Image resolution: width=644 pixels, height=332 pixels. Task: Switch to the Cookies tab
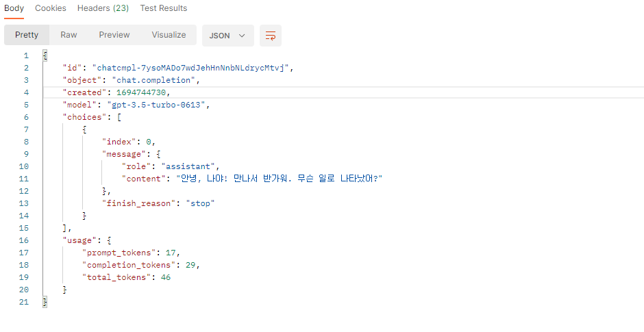[51, 8]
